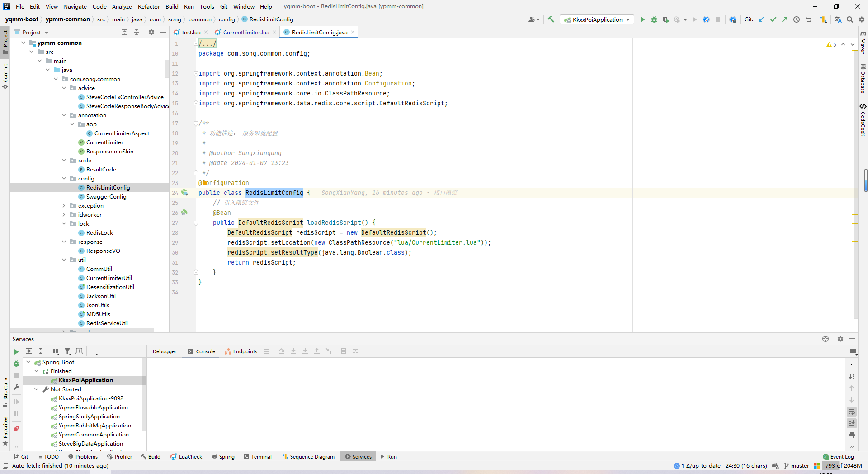Open the KkxxPoiApplication run configuration dropdown

(x=596, y=19)
